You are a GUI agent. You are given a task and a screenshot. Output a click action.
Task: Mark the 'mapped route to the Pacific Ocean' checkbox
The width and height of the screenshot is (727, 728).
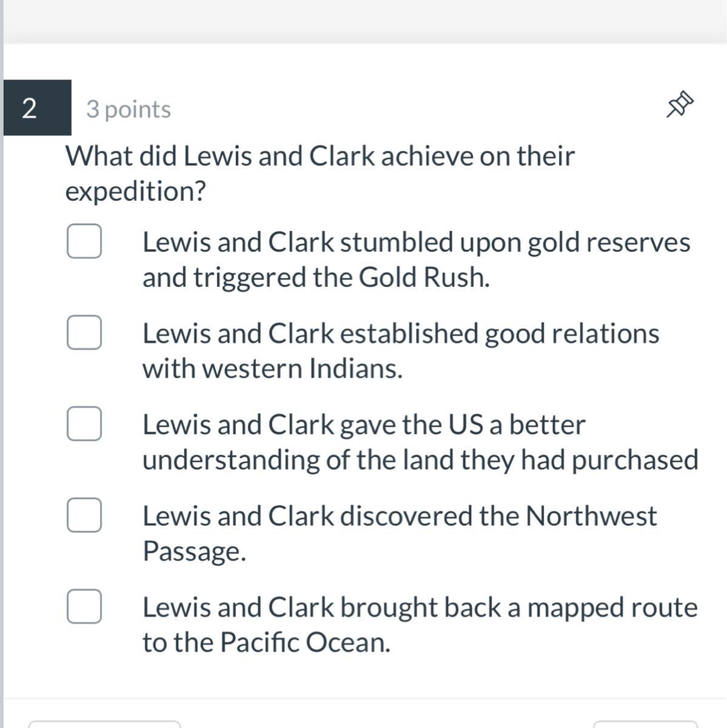tap(84, 606)
